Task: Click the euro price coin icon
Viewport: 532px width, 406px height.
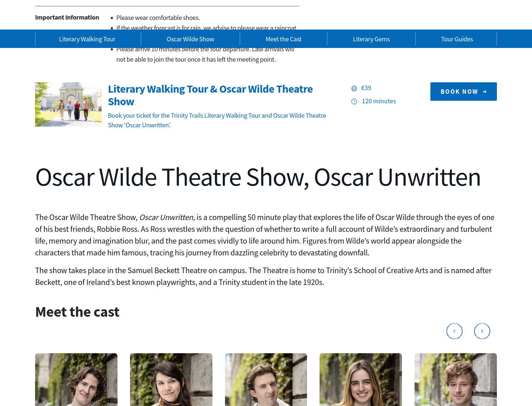Action: point(354,88)
